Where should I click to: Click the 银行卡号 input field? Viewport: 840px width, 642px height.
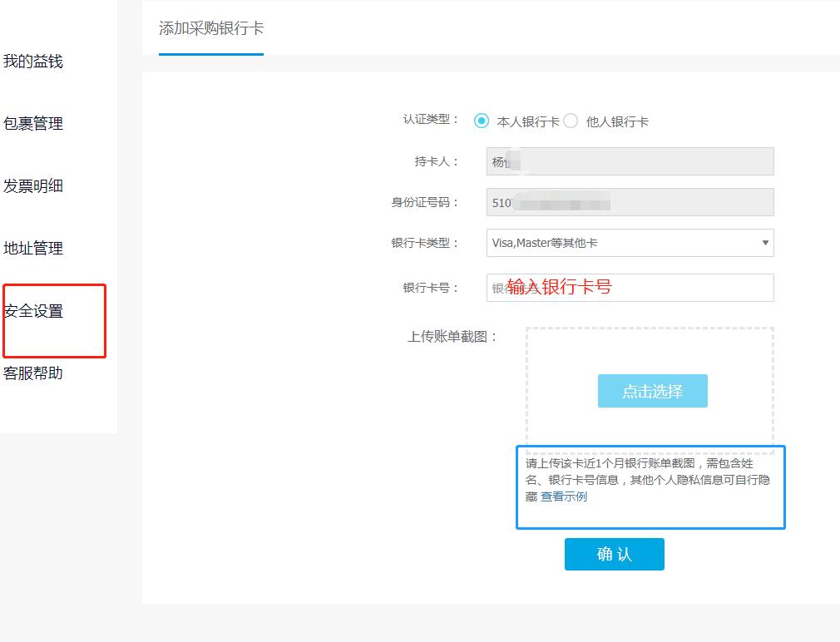point(630,287)
